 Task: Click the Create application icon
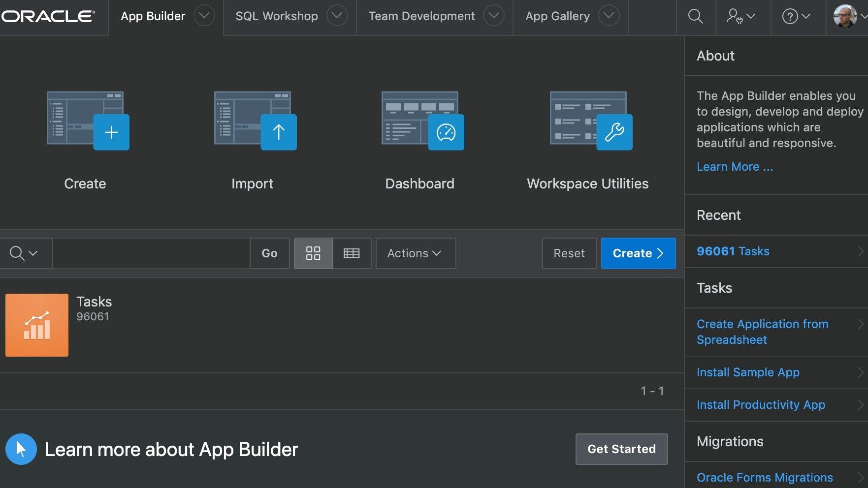(88, 121)
